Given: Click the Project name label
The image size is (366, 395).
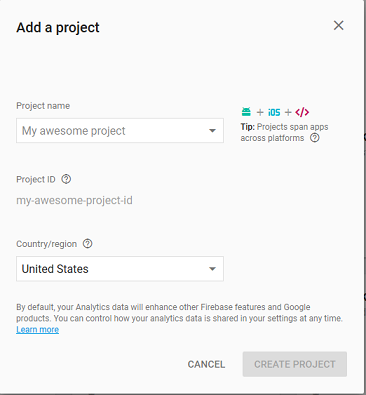Looking at the screenshot, I should coord(43,106).
